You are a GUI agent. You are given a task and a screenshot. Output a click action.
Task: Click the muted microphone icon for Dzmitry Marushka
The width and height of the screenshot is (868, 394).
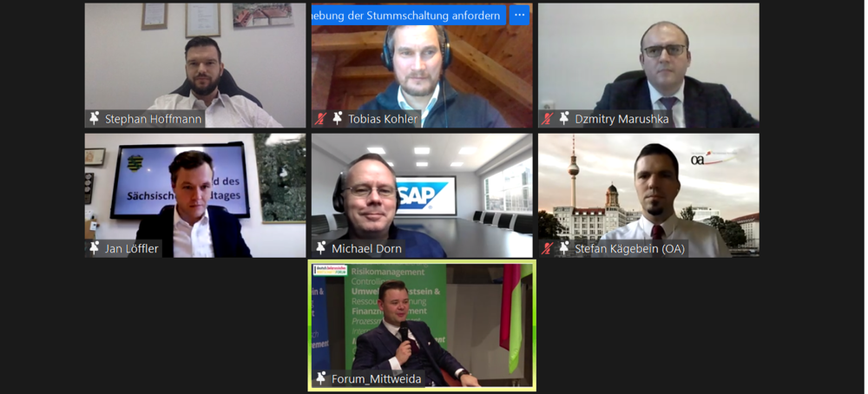tap(548, 118)
